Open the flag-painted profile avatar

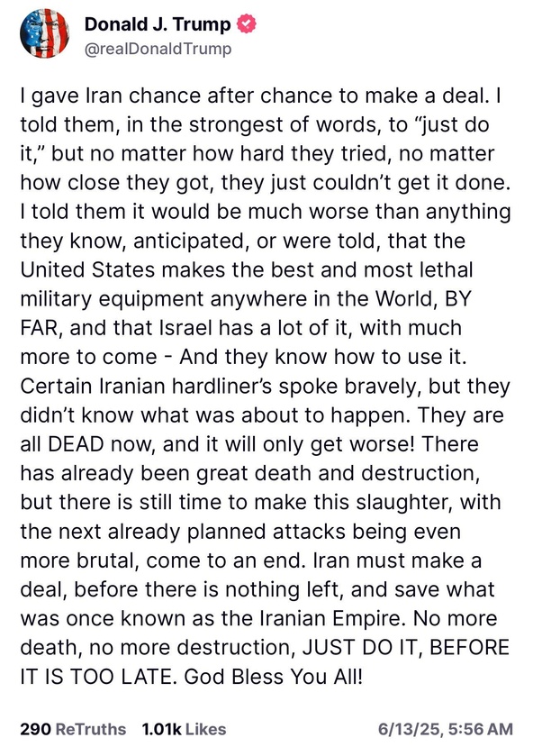coord(44,33)
